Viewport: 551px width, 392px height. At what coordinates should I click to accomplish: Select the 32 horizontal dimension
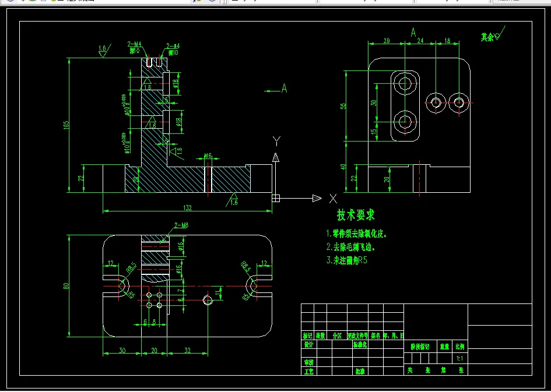187,350
